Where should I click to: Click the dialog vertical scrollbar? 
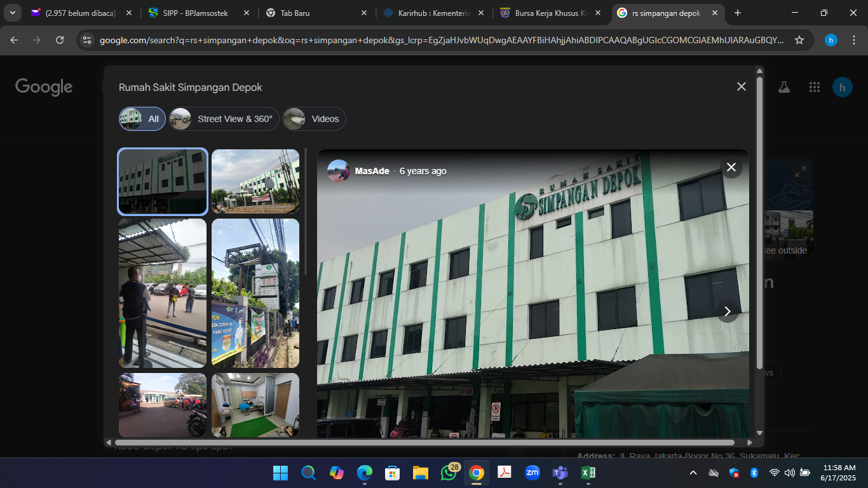pos(759,222)
